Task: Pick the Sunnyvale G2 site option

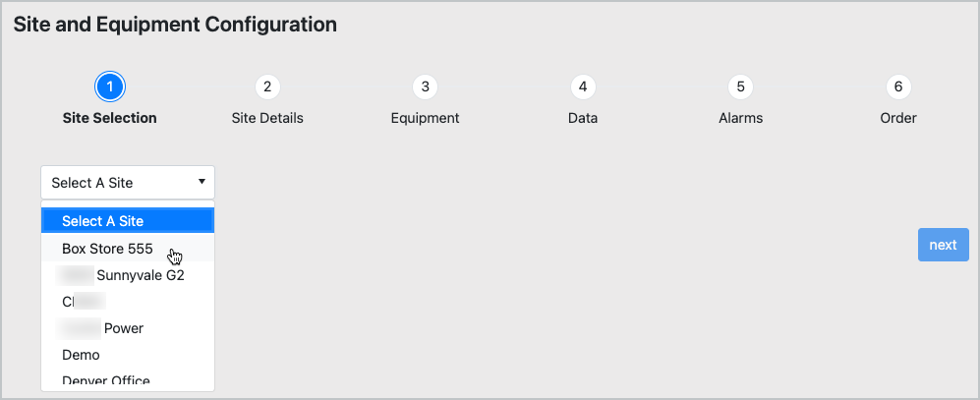Action: (x=123, y=275)
